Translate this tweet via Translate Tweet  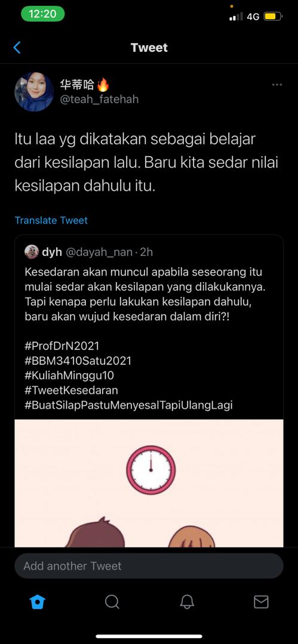(51, 220)
